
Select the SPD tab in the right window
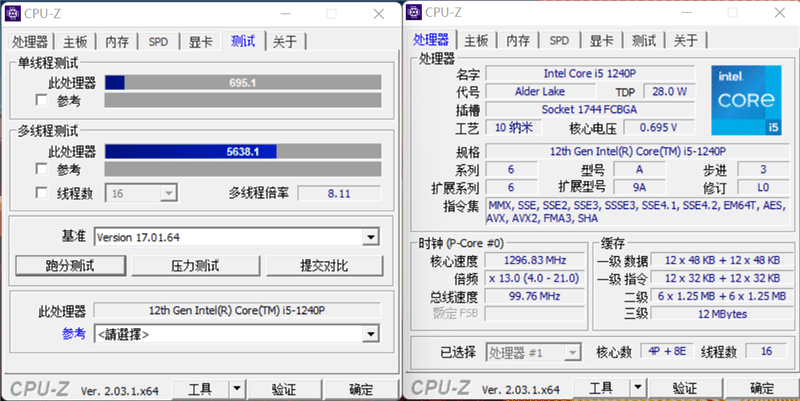tap(559, 40)
